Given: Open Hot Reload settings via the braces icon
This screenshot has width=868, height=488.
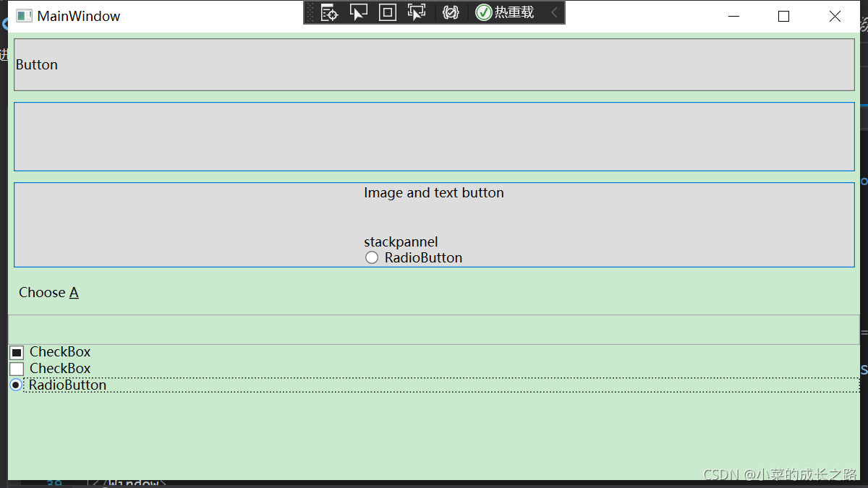Looking at the screenshot, I should point(450,12).
